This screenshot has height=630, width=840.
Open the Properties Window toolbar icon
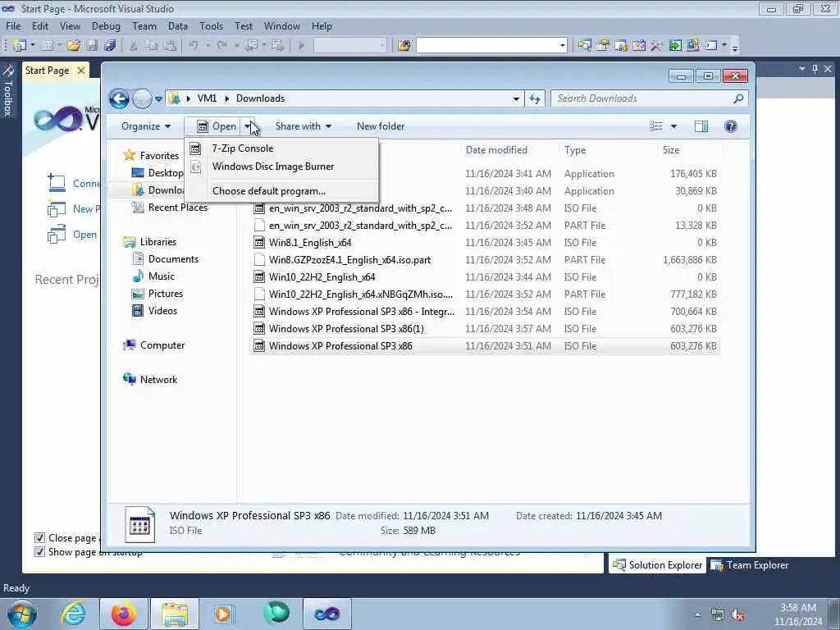603,46
